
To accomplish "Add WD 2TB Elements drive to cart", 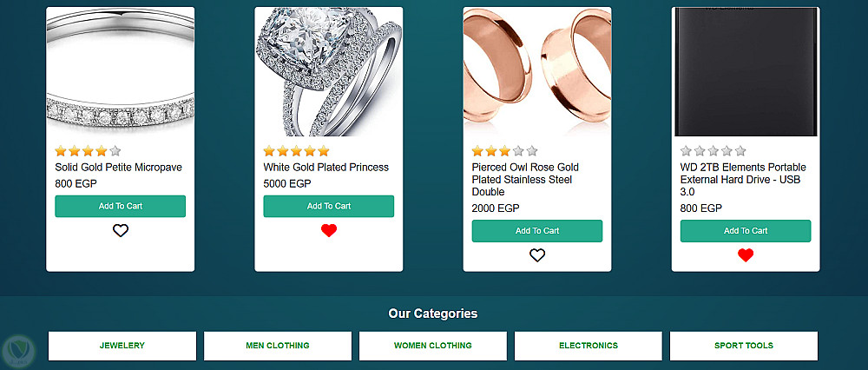I will (x=746, y=231).
